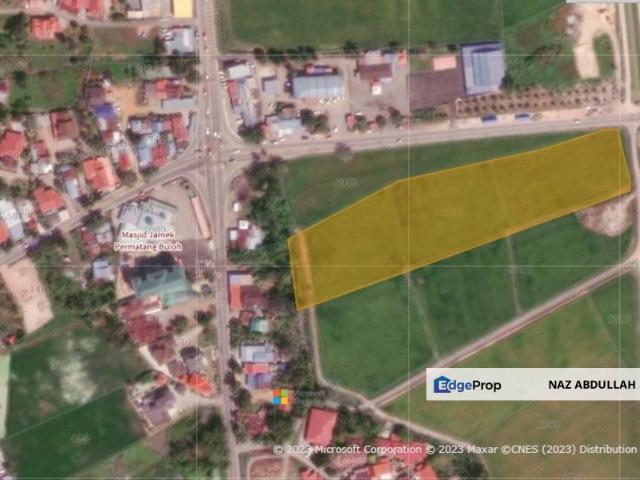This screenshot has width=640, height=480.
Task: Click the bare sandy plot at left edge
Action: coord(25,294)
